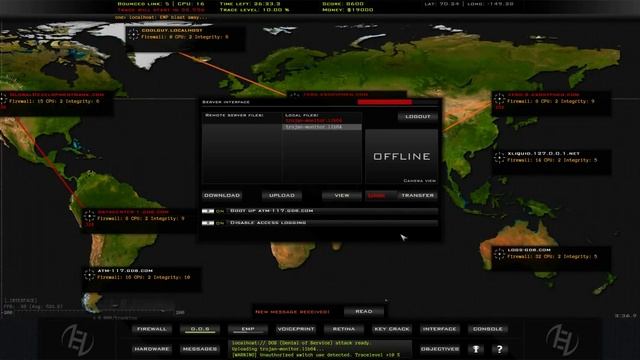
Task: Click the xliquid.127.0.0.1.net crosshair icon
Action: pos(499,158)
